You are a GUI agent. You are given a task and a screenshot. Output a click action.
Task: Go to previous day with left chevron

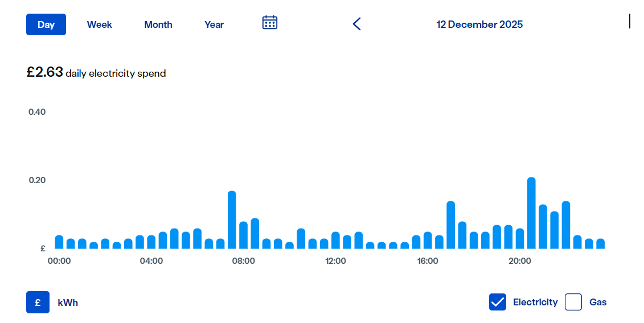357,24
